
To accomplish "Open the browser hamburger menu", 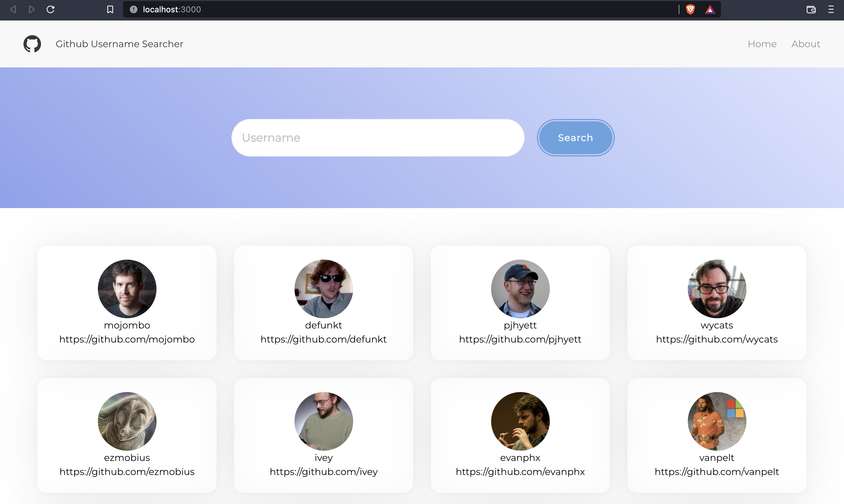I will coord(831,9).
